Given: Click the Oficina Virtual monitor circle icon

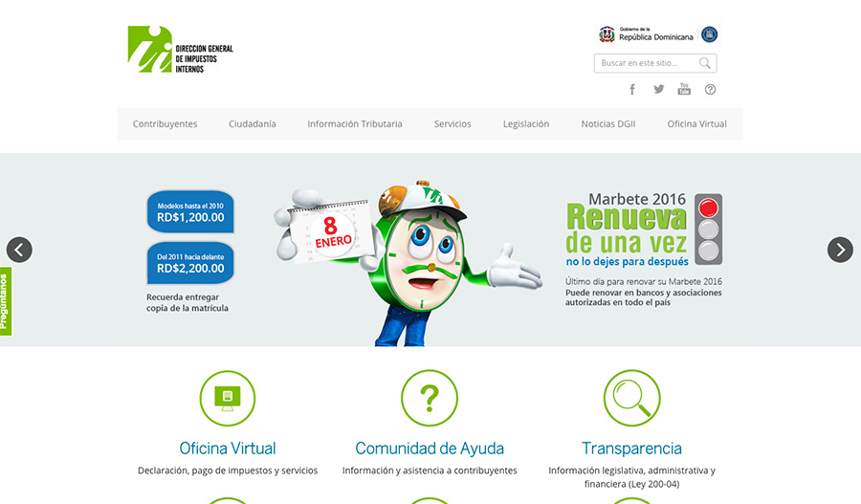Looking at the screenshot, I should click(x=227, y=397).
